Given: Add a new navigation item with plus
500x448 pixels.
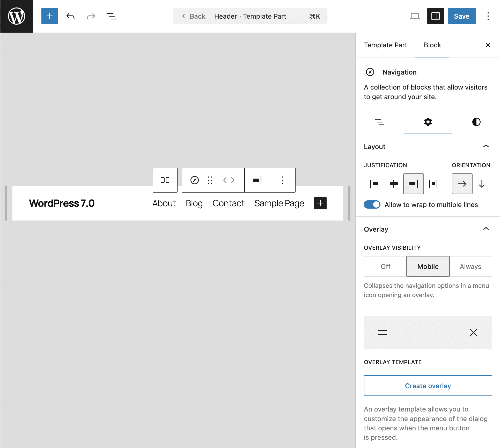Looking at the screenshot, I should [320, 203].
